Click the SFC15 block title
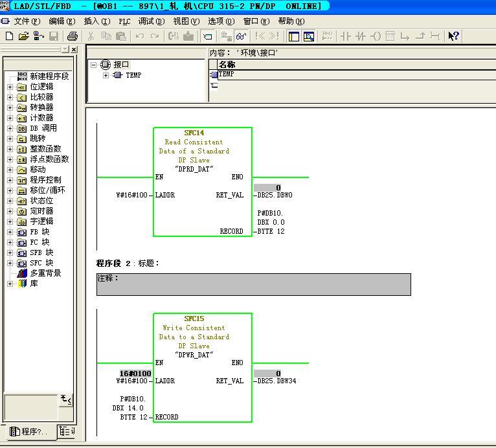 (194, 319)
